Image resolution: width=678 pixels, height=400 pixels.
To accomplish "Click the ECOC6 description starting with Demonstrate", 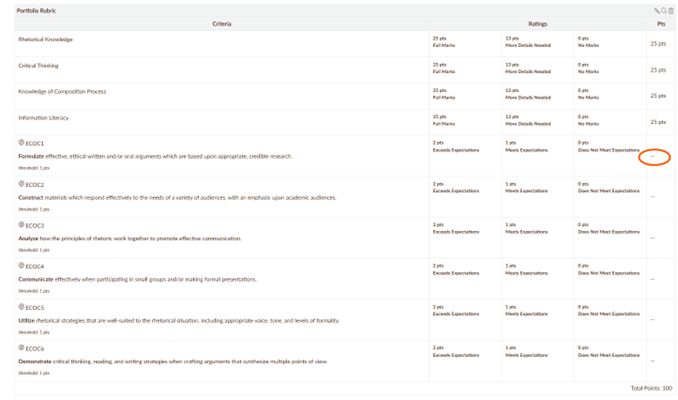I will point(173,362).
